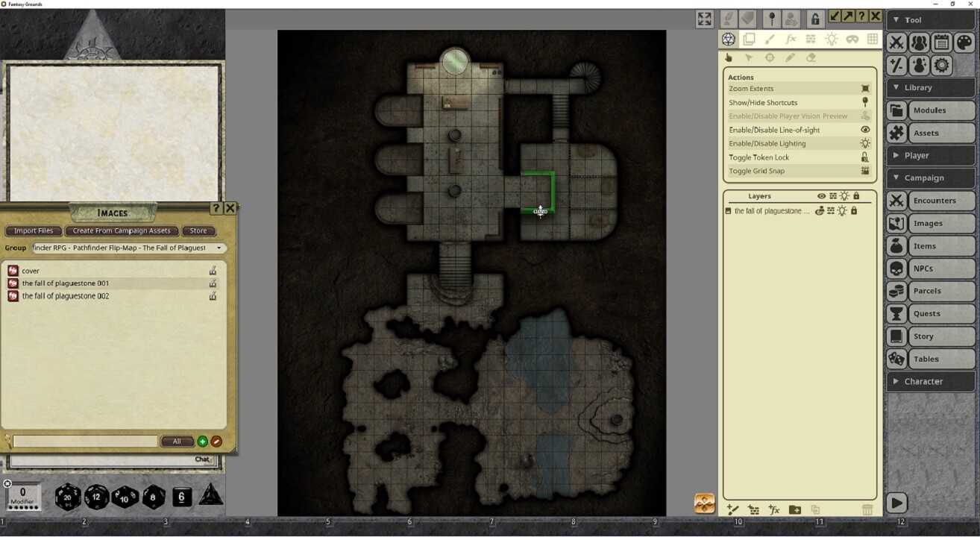Toggle Enable/Disable Lighting

pos(800,143)
